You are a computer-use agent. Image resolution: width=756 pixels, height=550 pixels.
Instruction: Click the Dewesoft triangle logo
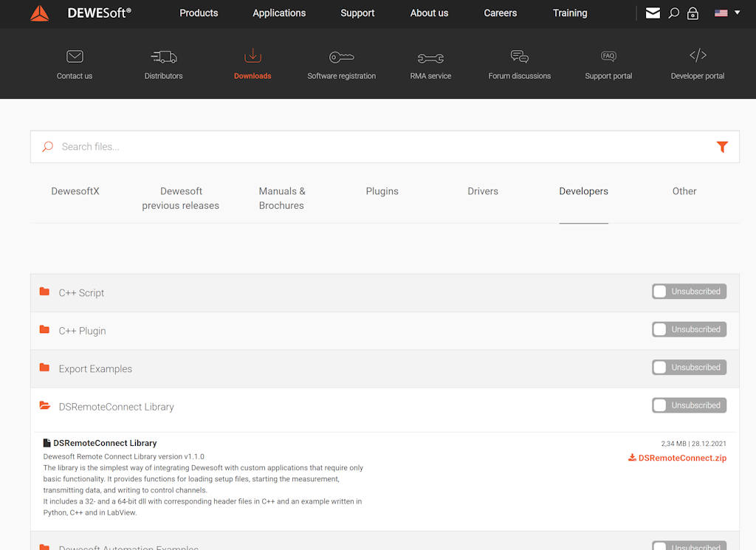tap(40, 13)
